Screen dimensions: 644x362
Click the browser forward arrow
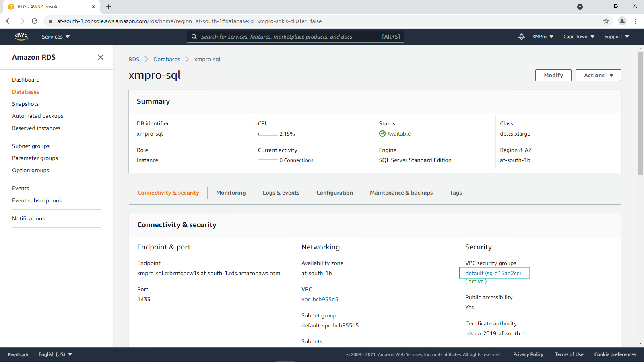pyautogui.click(x=22, y=21)
